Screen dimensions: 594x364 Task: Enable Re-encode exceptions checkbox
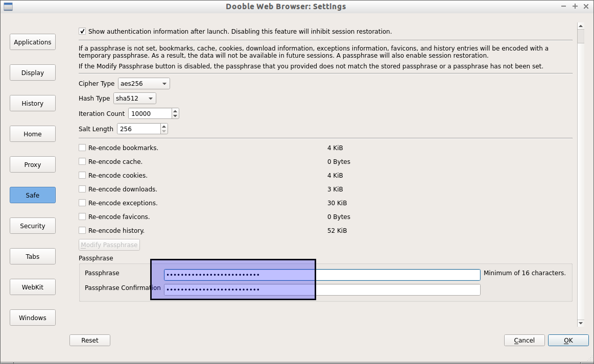82,203
